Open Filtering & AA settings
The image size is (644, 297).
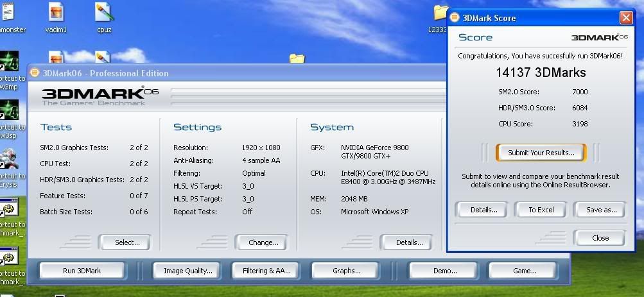(x=266, y=271)
